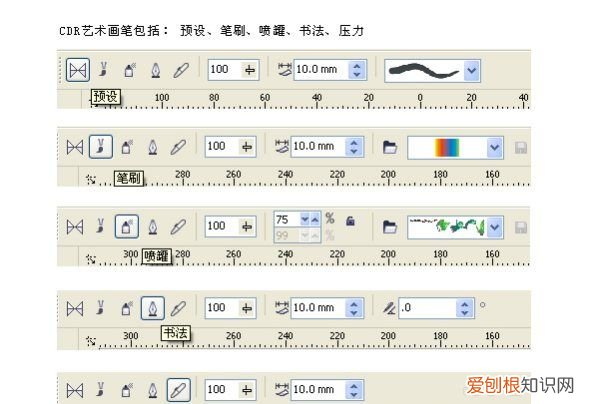
Task: Open smoothing slider button in the 预设 tooltip toolbar
Action: [250, 70]
